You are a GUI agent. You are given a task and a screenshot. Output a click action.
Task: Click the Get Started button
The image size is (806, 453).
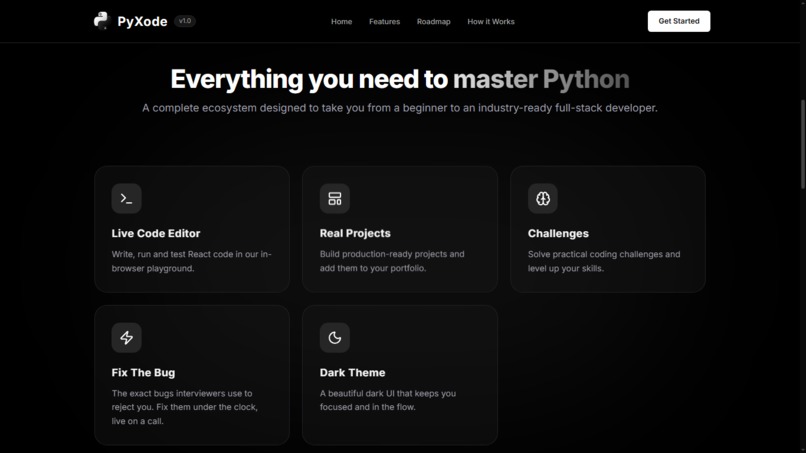pyautogui.click(x=679, y=21)
